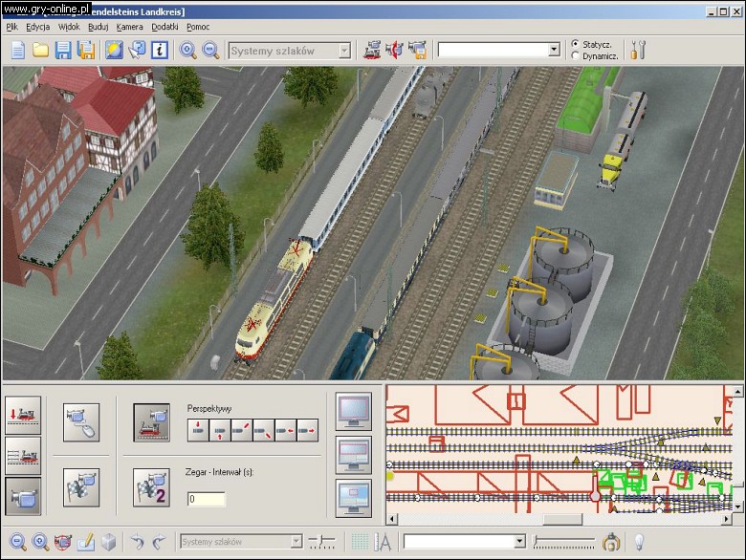Image resolution: width=746 pixels, height=560 pixels.
Task: Select small-window monitor layout button
Action: click(x=353, y=498)
